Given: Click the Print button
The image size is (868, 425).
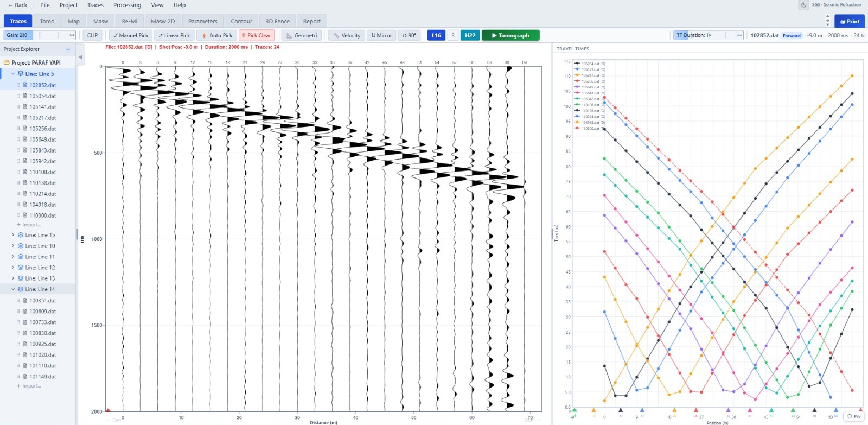Looking at the screenshot, I should tap(850, 21).
